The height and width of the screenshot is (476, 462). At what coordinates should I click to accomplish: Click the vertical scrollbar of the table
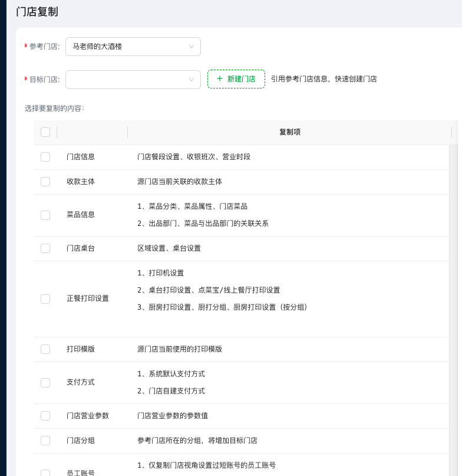[x=453, y=310]
